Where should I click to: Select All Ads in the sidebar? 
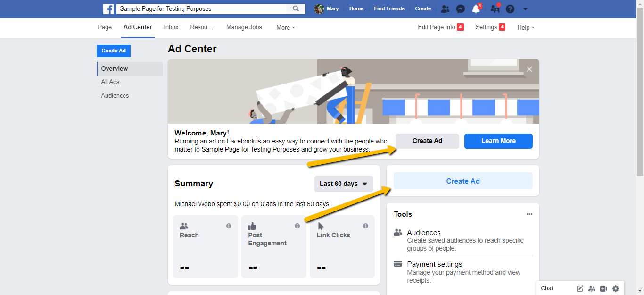click(x=110, y=82)
